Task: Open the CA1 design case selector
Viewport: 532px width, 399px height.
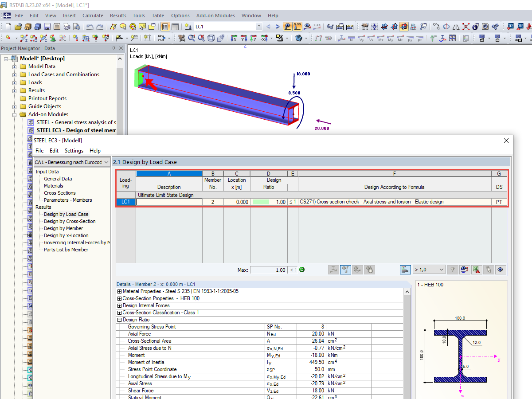Action: [x=71, y=162]
